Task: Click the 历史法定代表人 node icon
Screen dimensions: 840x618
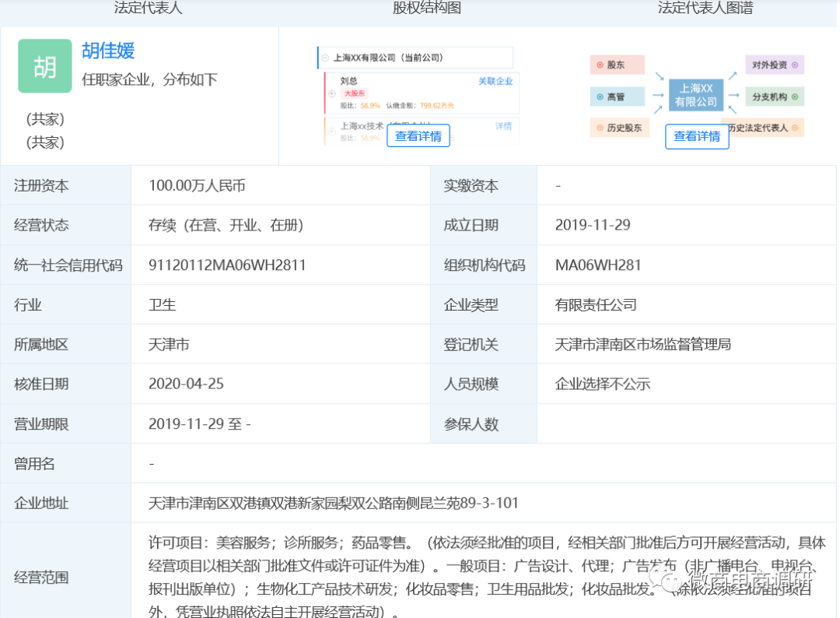Action: point(794,128)
